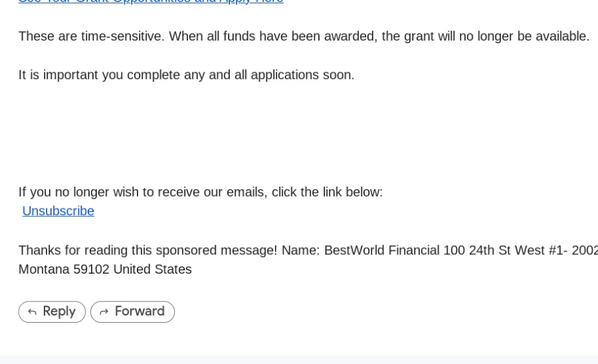Viewport: 598px width, 364px height.
Task: Click the Forward arrow icon
Action: 104,312
